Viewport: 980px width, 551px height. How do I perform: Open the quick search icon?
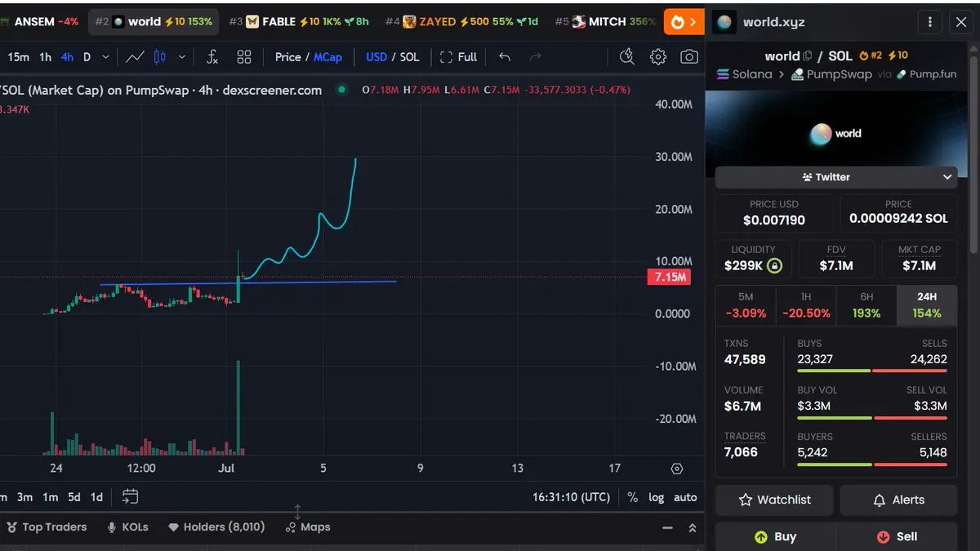[x=627, y=56]
